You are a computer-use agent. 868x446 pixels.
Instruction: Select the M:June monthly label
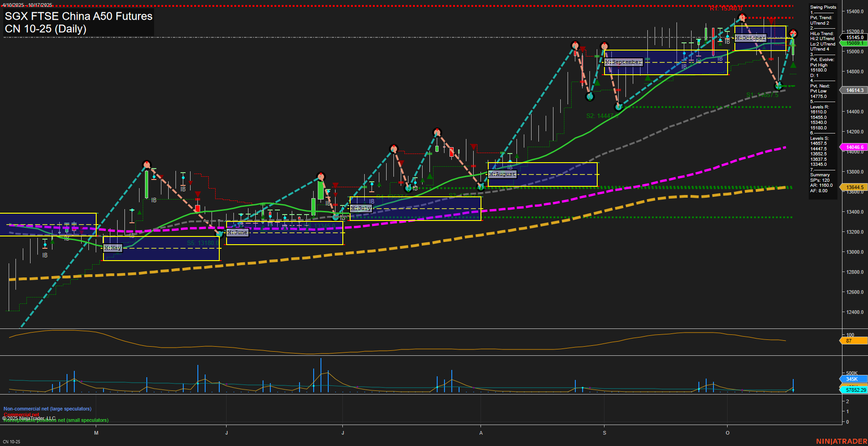pyautogui.click(x=237, y=232)
